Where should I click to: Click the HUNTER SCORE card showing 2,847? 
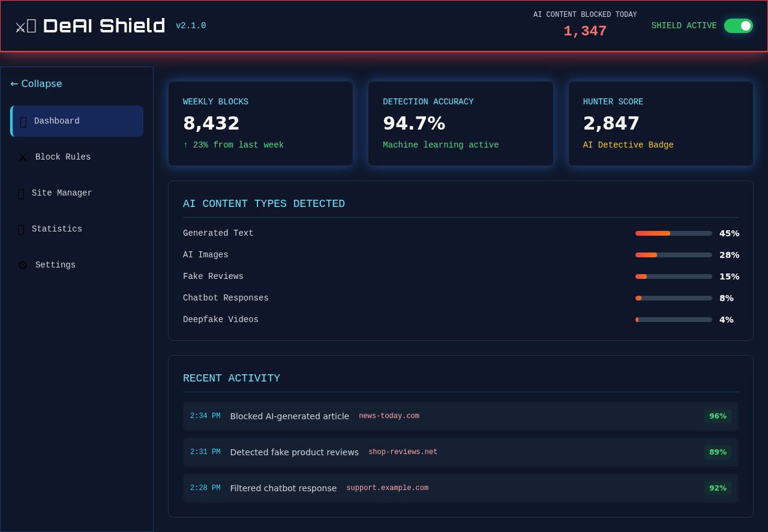pyautogui.click(x=661, y=123)
